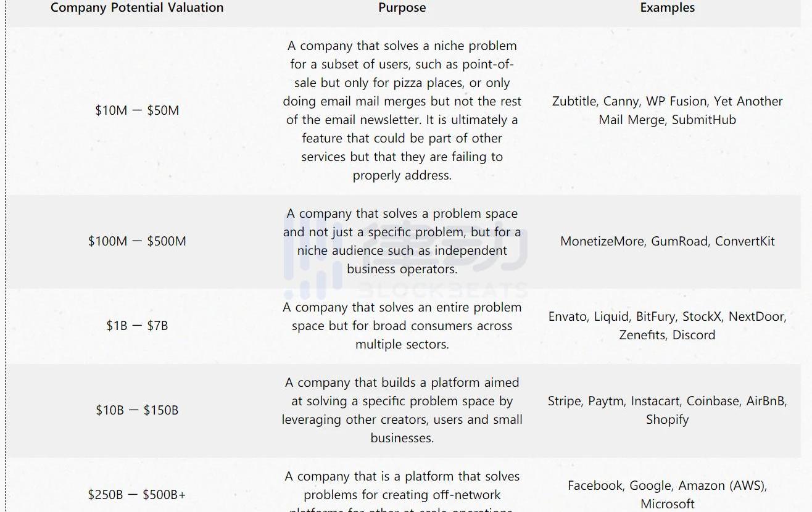Click the Envato, Liquid, BitFury examples cell

[x=667, y=326]
